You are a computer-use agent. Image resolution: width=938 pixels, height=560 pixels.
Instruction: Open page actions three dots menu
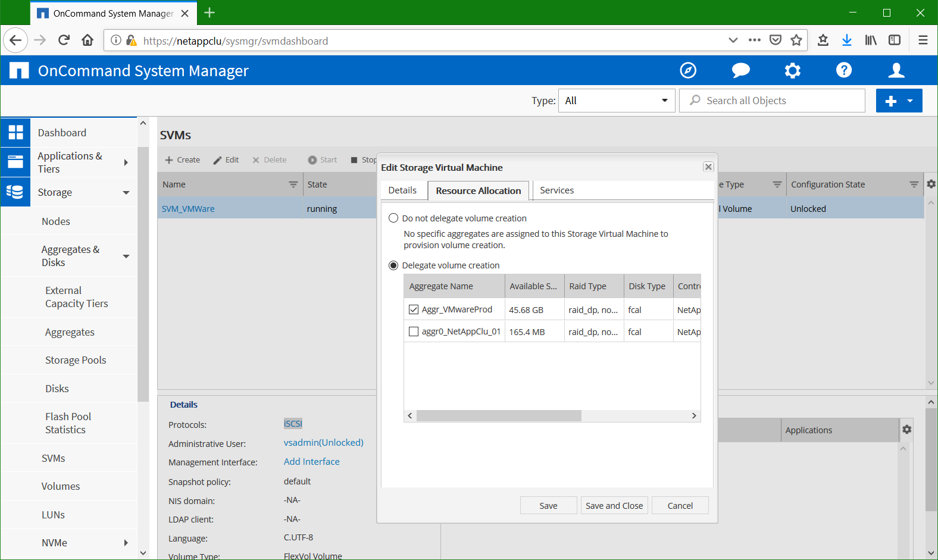point(755,40)
